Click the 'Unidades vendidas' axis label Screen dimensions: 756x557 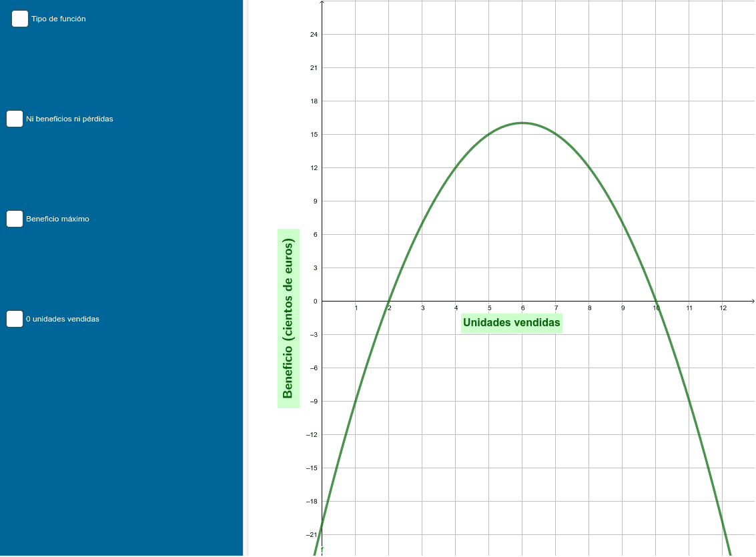pyautogui.click(x=512, y=323)
